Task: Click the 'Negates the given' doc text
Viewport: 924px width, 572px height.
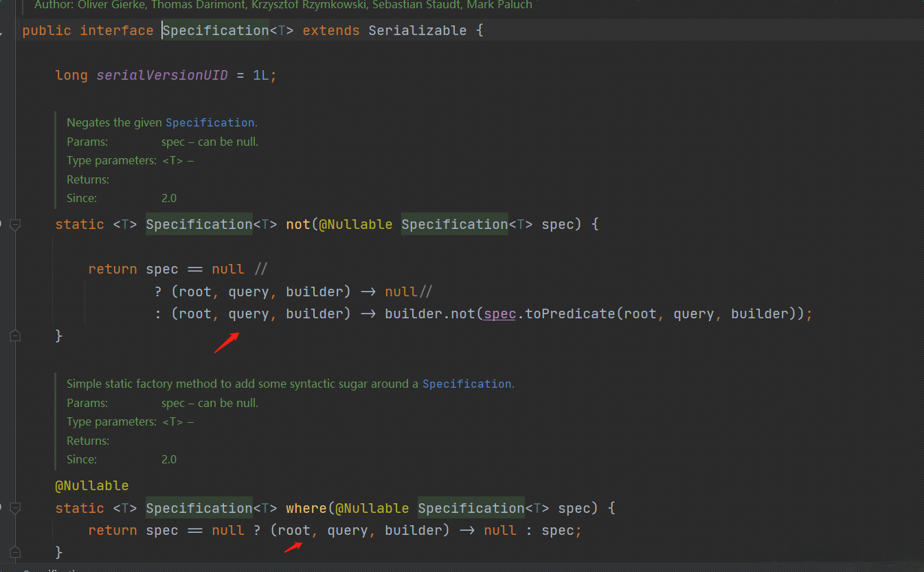Action: (x=115, y=122)
